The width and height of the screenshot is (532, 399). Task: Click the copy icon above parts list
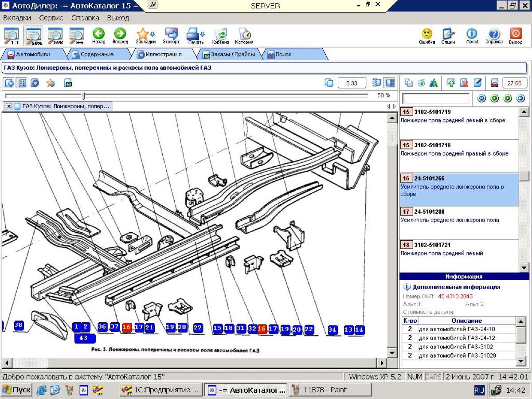click(409, 83)
